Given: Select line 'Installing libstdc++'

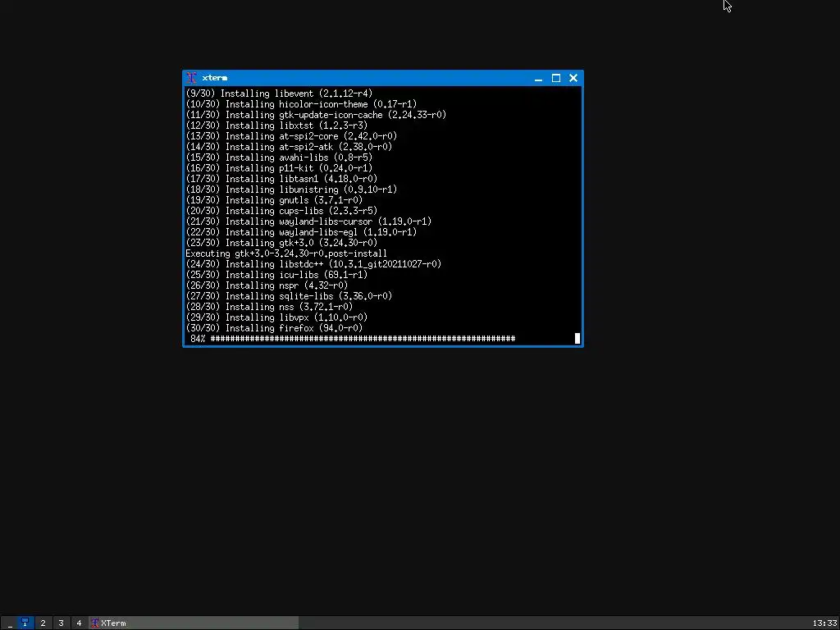Looking at the screenshot, I should tap(313, 264).
